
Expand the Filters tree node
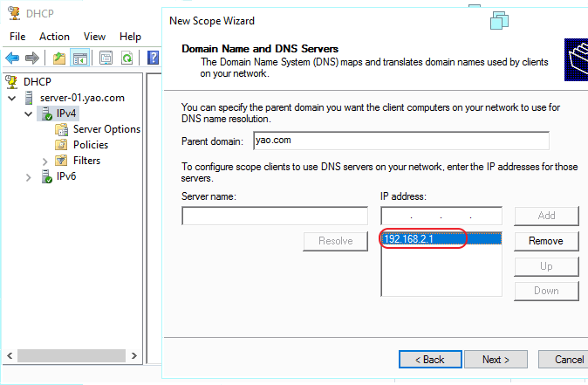coord(45,161)
